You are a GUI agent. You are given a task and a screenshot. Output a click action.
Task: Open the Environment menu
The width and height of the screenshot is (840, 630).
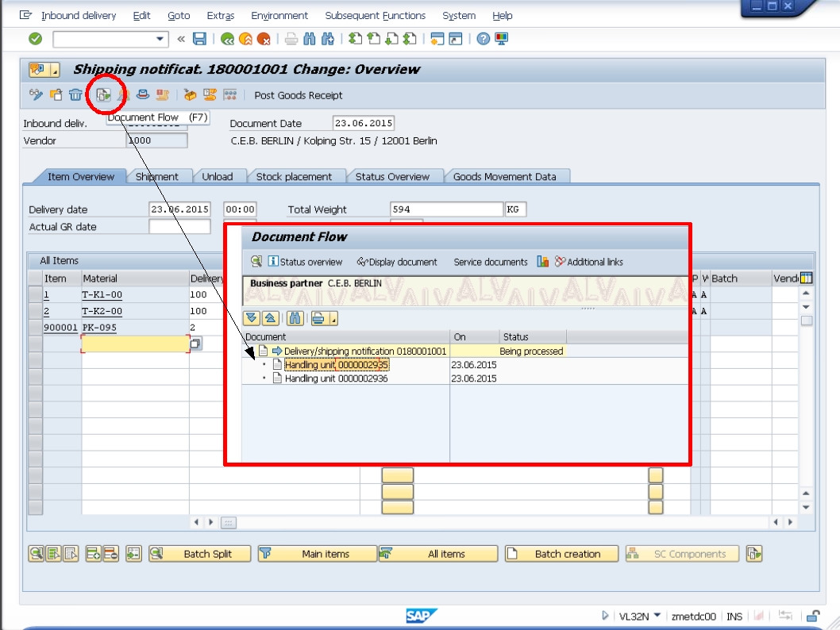click(279, 15)
